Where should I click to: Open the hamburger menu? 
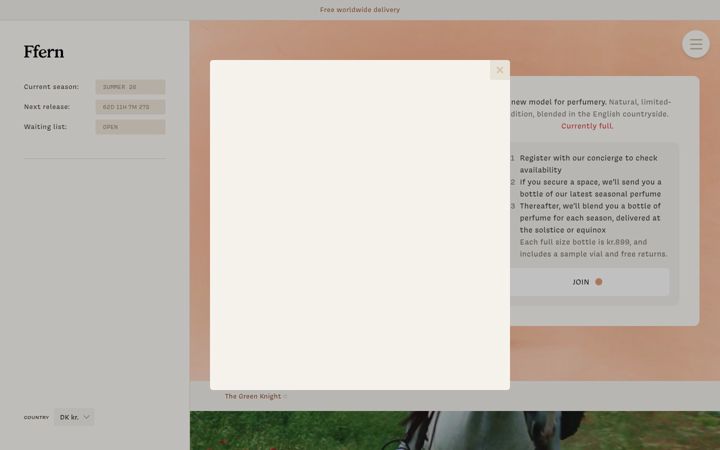(696, 44)
